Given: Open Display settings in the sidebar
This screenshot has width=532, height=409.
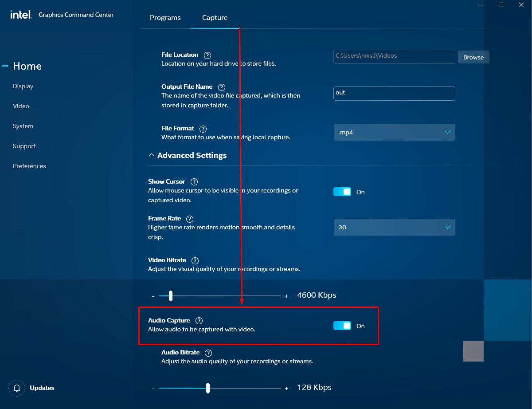Looking at the screenshot, I should [x=23, y=86].
